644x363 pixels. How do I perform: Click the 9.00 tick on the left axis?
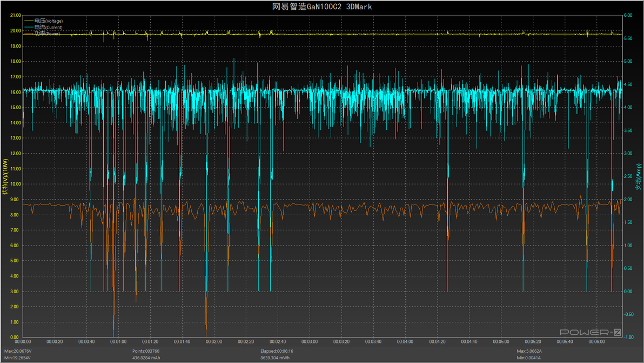pos(15,200)
